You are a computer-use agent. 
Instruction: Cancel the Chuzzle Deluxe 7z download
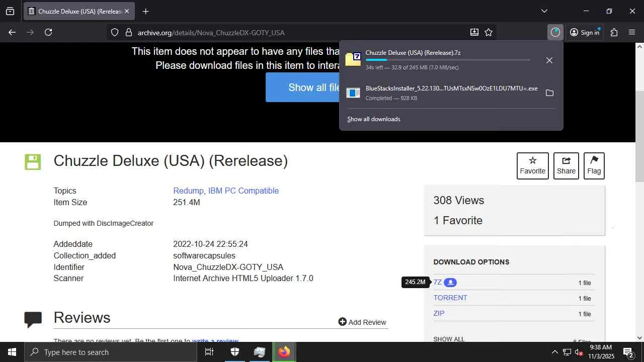549,60
